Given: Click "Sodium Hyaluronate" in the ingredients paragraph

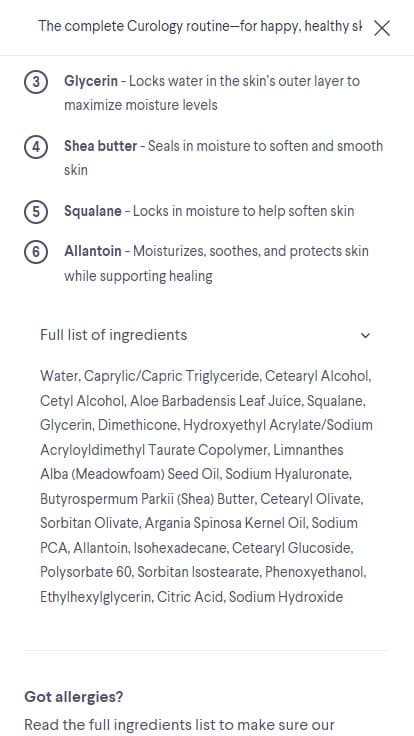Looking at the screenshot, I should click(288, 474).
